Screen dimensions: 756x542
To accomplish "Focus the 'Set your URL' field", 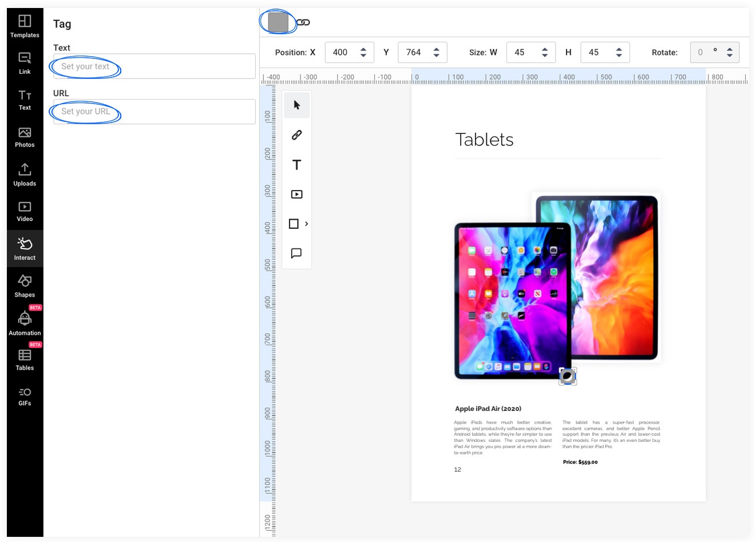I will [x=155, y=112].
